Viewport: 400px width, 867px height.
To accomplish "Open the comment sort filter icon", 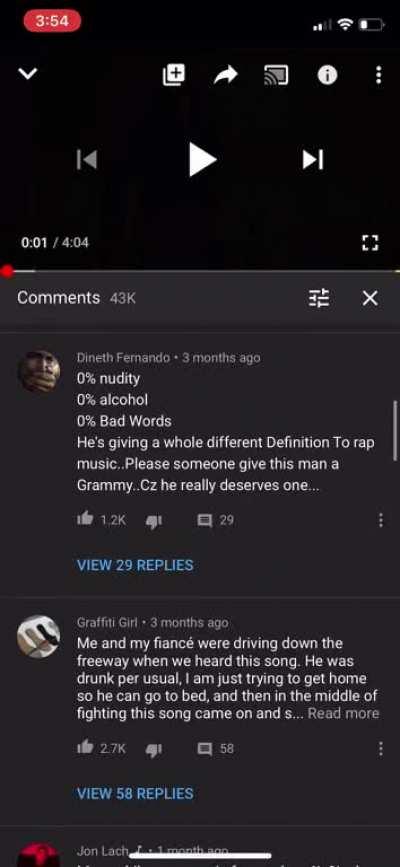I will tap(319, 298).
